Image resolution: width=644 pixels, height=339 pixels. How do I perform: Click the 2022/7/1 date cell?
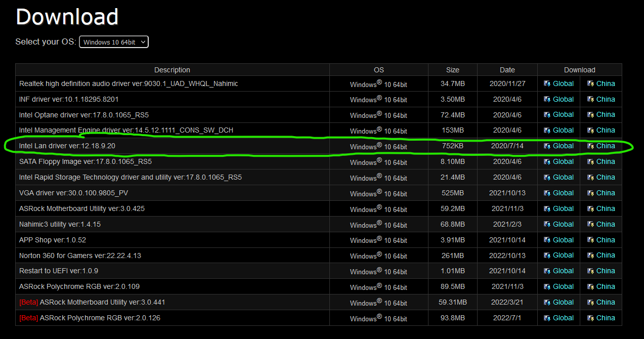coord(507,318)
